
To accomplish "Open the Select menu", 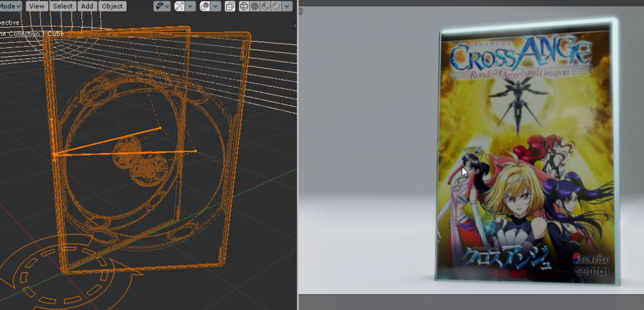I will [63, 6].
